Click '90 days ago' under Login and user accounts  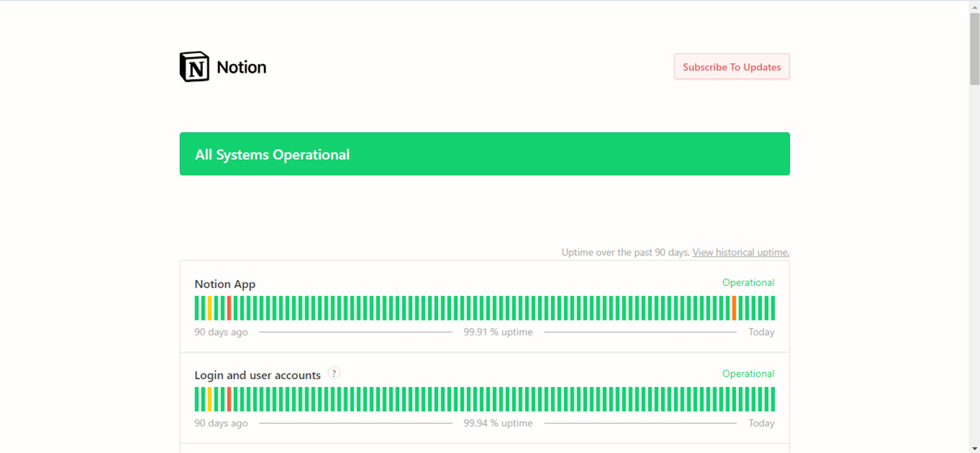point(221,424)
